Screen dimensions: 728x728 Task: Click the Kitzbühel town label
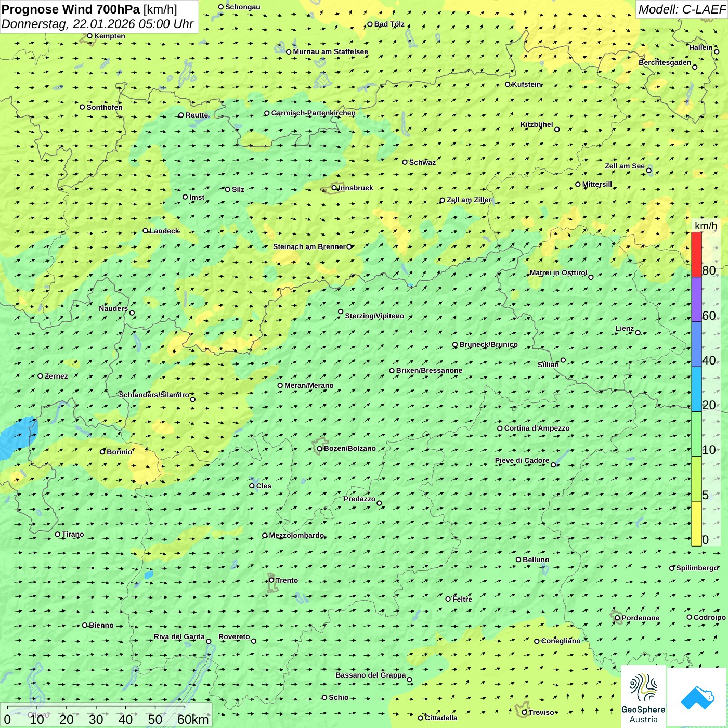(537, 124)
